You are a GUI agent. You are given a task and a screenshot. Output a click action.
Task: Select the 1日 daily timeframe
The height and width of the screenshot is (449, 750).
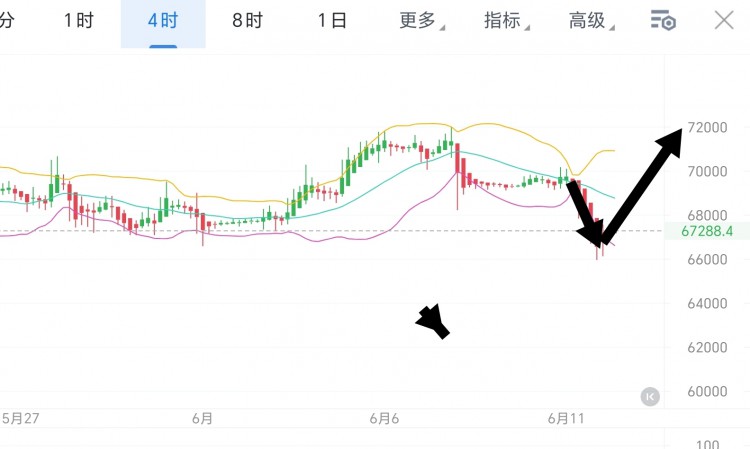(x=332, y=21)
